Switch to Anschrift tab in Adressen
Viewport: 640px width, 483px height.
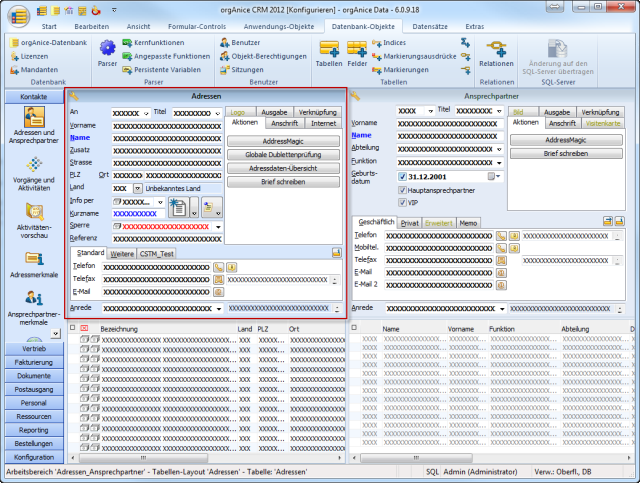pyautogui.click(x=284, y=123)
